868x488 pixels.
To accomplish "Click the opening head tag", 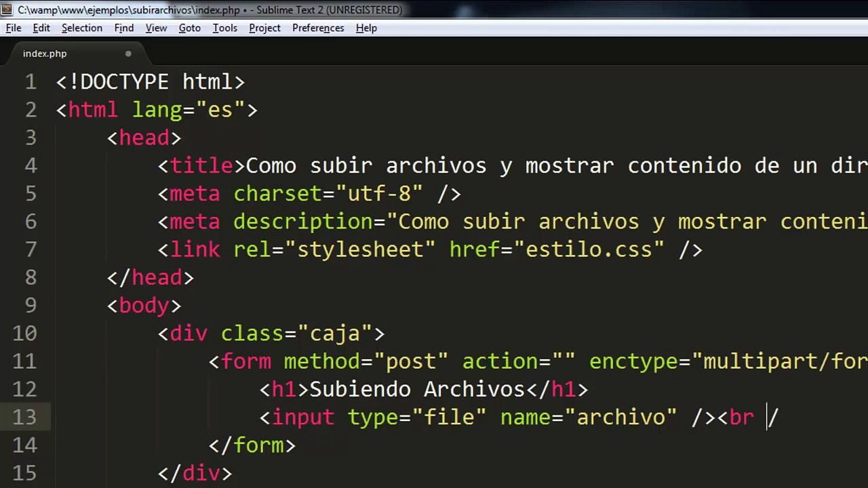I will tap(144, 138).
